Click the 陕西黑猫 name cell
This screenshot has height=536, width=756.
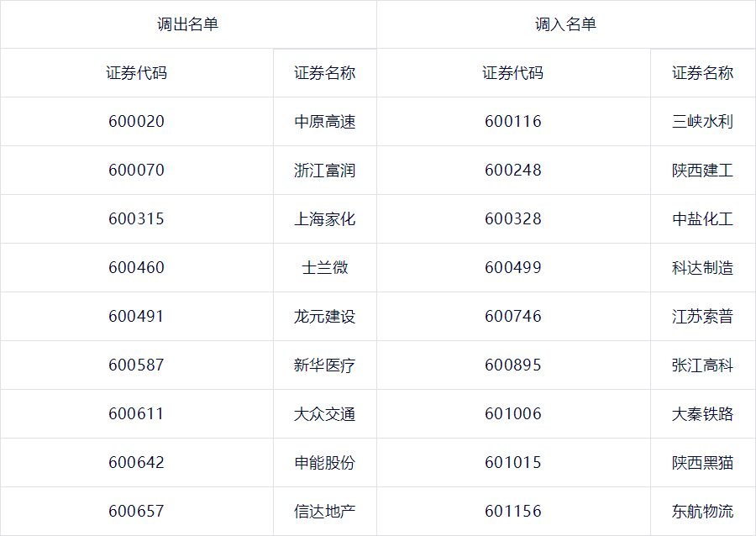click(x=703, y=462)
